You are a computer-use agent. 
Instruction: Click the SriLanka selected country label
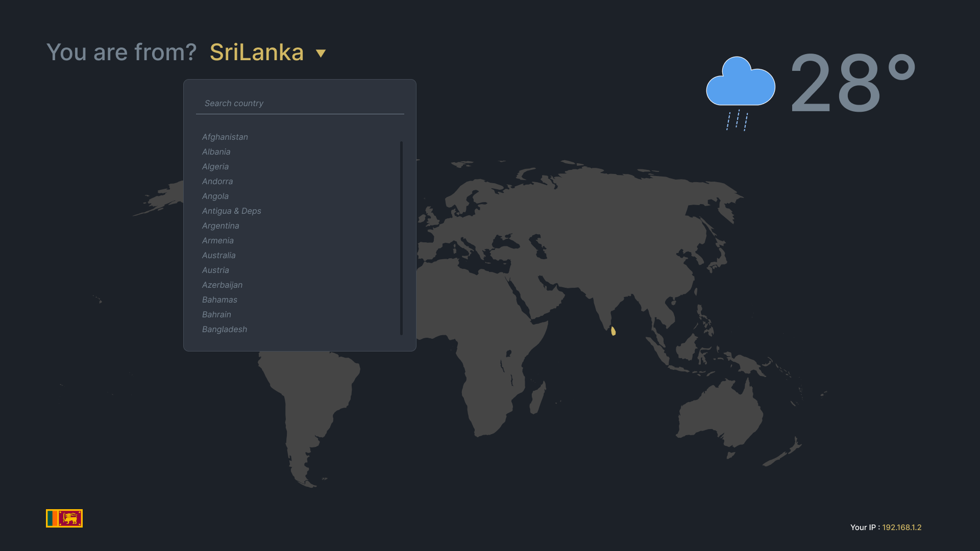(x=257, y=52)
